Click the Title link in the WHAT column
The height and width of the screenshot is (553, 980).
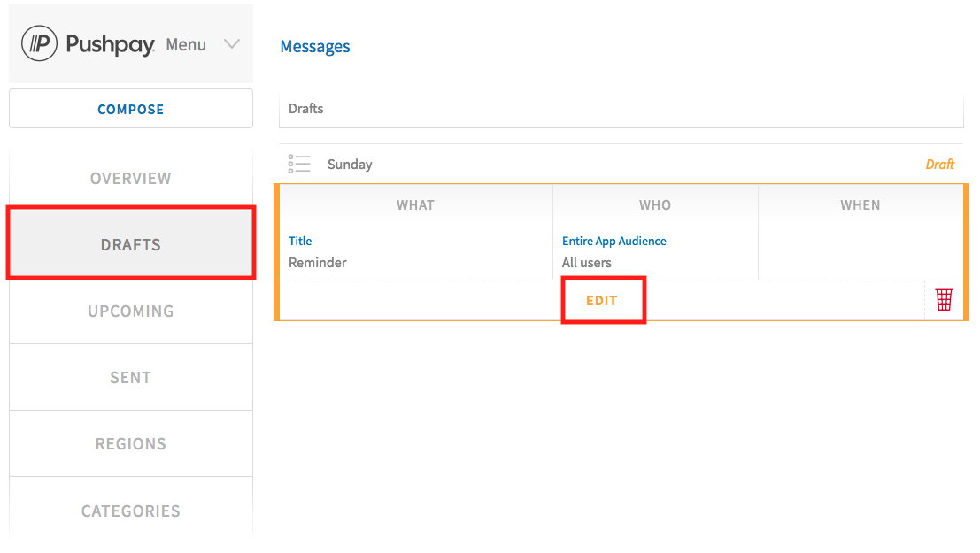click(300, 240)
